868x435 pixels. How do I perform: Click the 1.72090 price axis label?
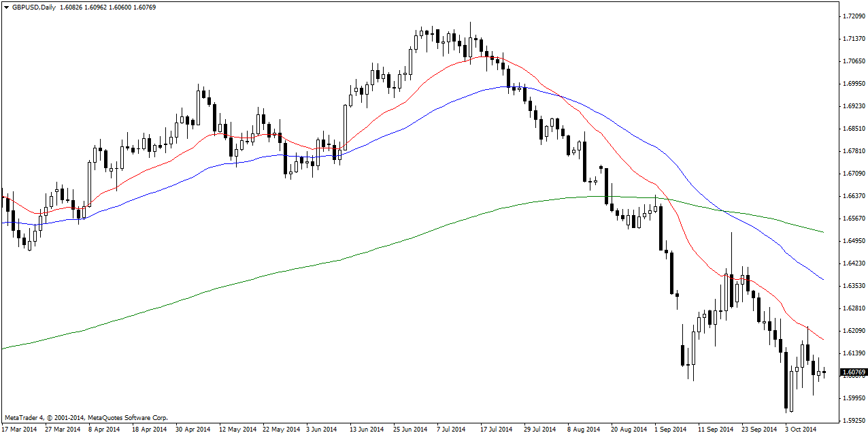pyautogui.click(x=853, y=16)
